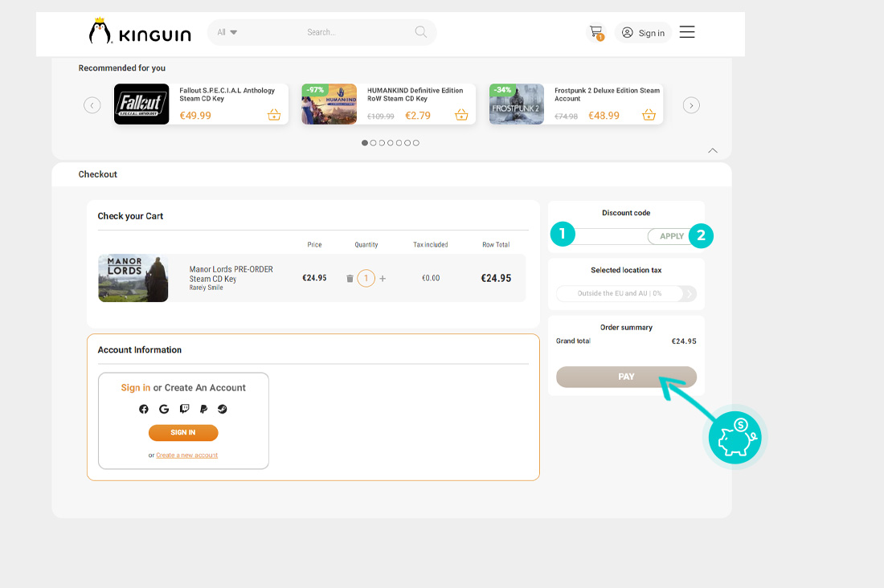This screenshot has width=884, height=588.
Task: Open the Create a new account link
Action: 186,455
